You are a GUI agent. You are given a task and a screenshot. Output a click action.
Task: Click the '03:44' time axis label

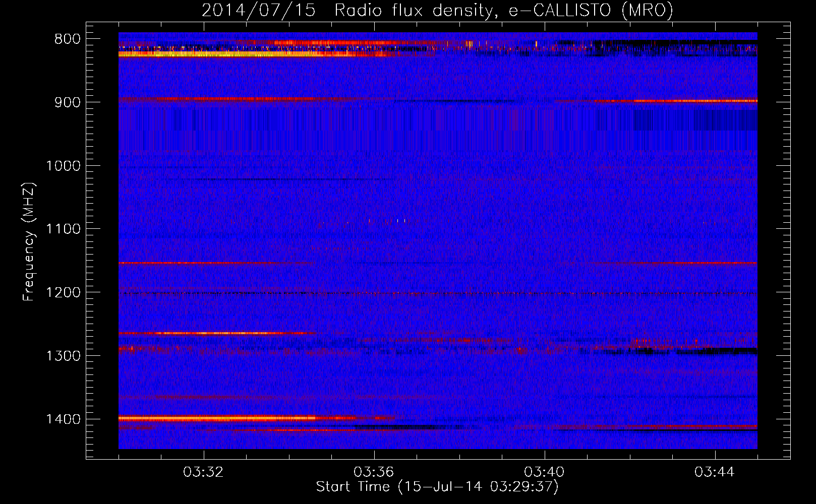coord(715,472)
